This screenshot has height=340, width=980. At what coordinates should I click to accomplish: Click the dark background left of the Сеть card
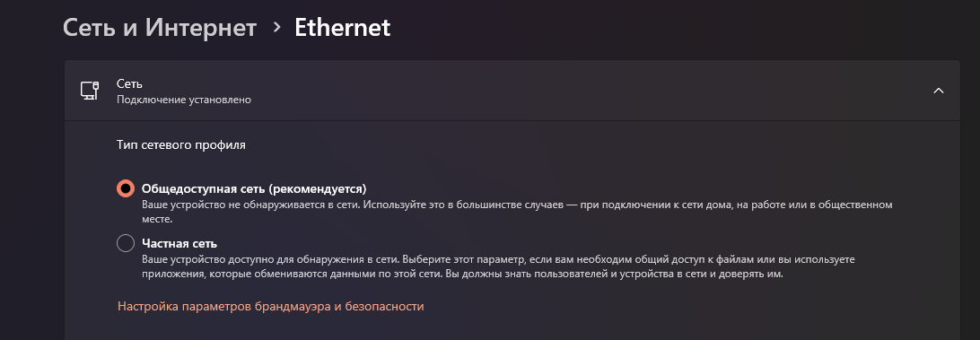[31, 187]
